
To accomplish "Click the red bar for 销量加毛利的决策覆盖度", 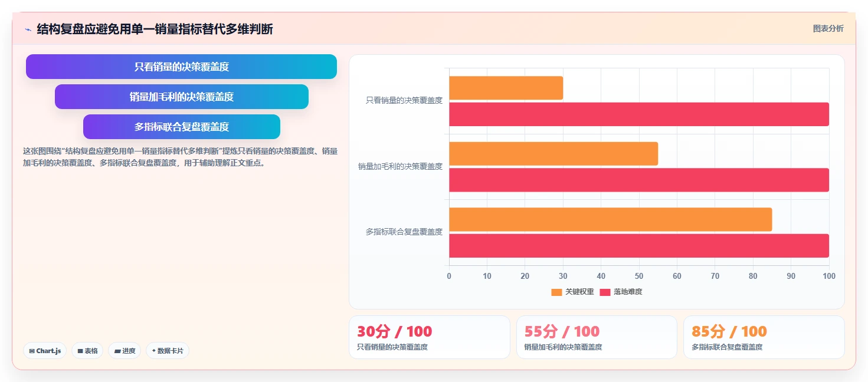I will pyautogui.click(x=639, y=180).
